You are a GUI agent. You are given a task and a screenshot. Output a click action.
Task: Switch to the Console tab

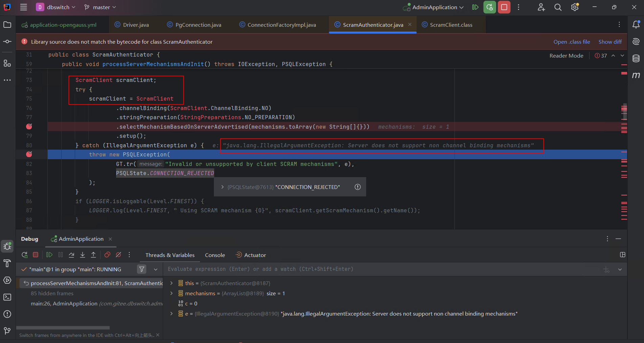215,255
